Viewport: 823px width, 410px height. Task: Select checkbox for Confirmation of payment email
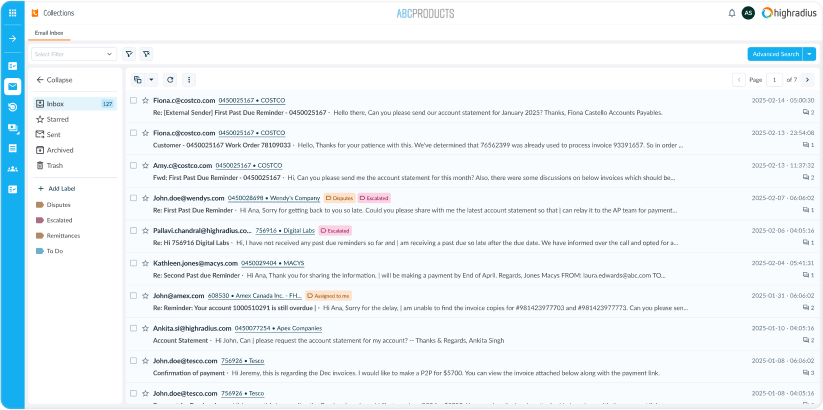coord(133,361)
